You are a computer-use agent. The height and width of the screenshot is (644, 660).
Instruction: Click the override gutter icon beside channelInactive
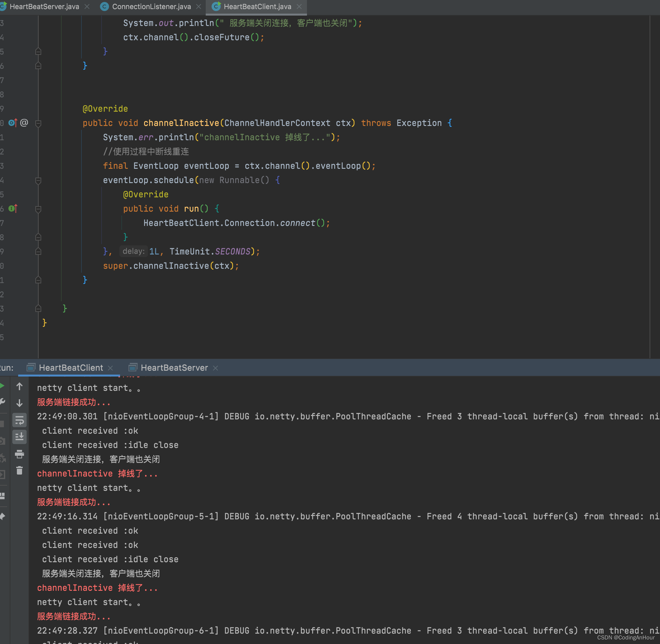13,123
